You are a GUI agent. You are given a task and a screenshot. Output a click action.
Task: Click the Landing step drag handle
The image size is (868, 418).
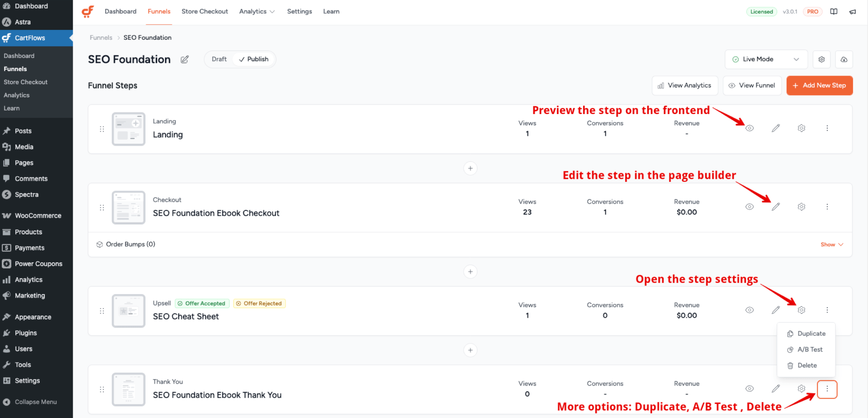tap(102, 129)
